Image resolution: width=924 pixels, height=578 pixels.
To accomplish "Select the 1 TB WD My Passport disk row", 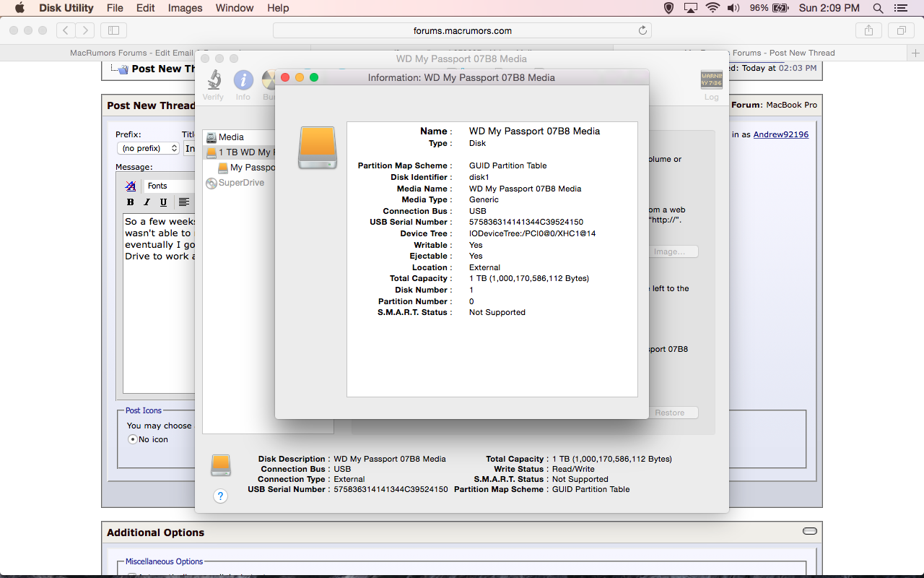I will tap(240, 152).
